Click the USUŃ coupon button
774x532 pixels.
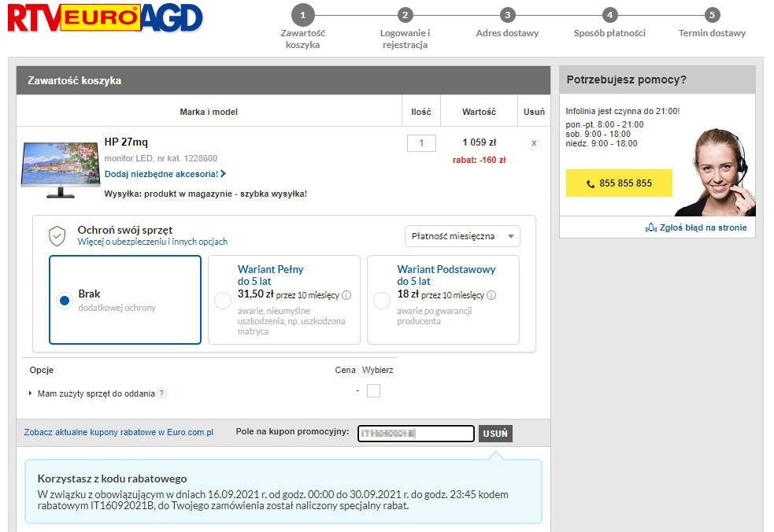click(495, 434)
